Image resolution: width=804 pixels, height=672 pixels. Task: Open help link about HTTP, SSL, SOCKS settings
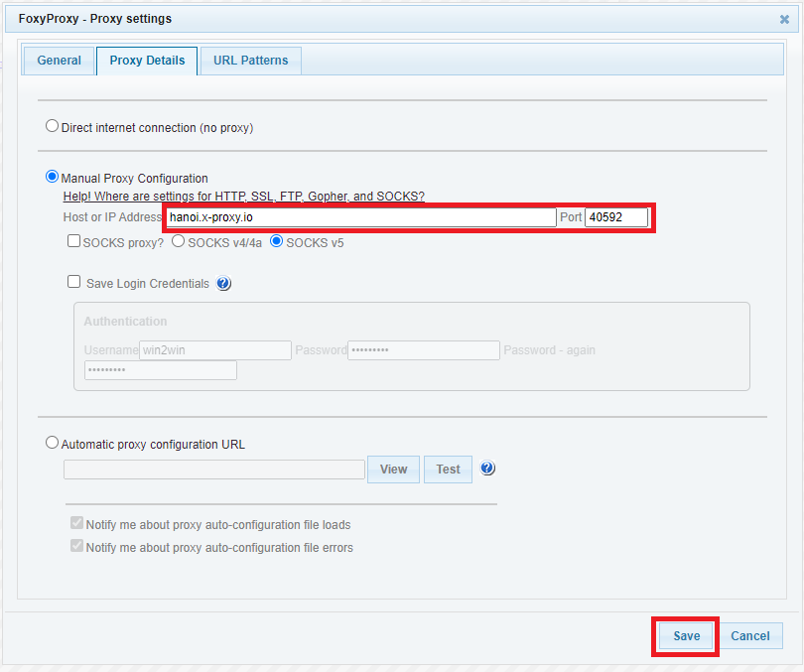point(243,197)
